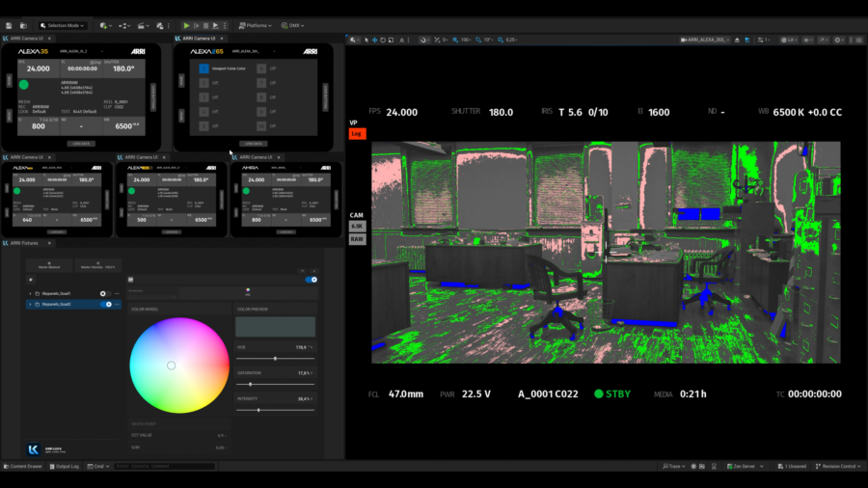Select the viewport Translate tool

coord(375,40)
